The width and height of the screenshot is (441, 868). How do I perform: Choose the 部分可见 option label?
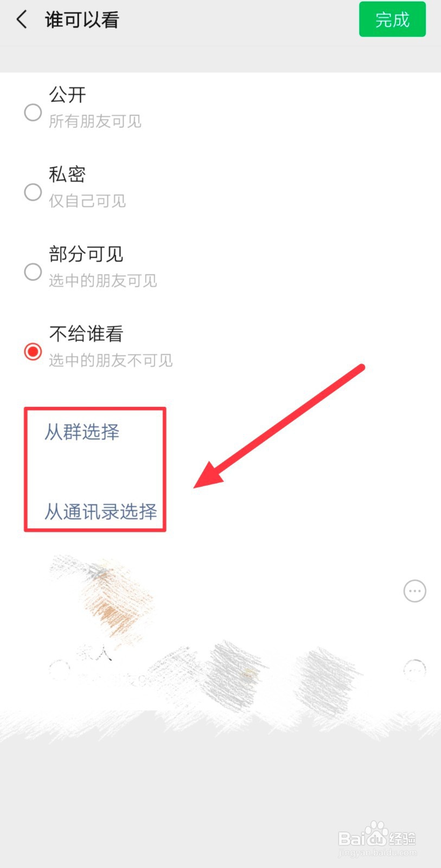[86, 254]
